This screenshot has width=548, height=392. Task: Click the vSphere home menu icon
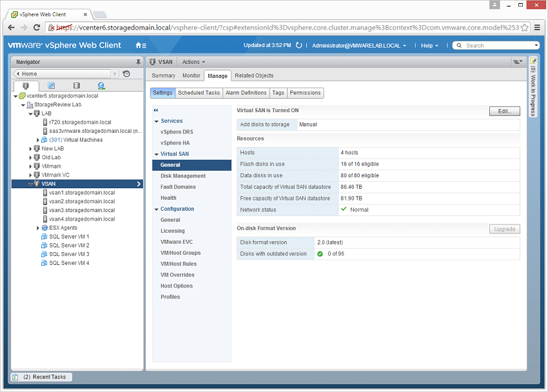(x=141, y=45)
